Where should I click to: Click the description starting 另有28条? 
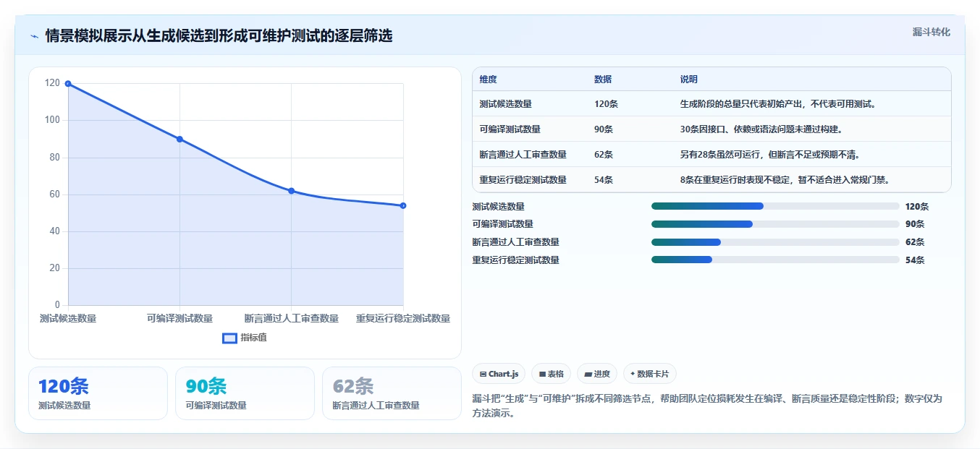(x=769, y=155)
